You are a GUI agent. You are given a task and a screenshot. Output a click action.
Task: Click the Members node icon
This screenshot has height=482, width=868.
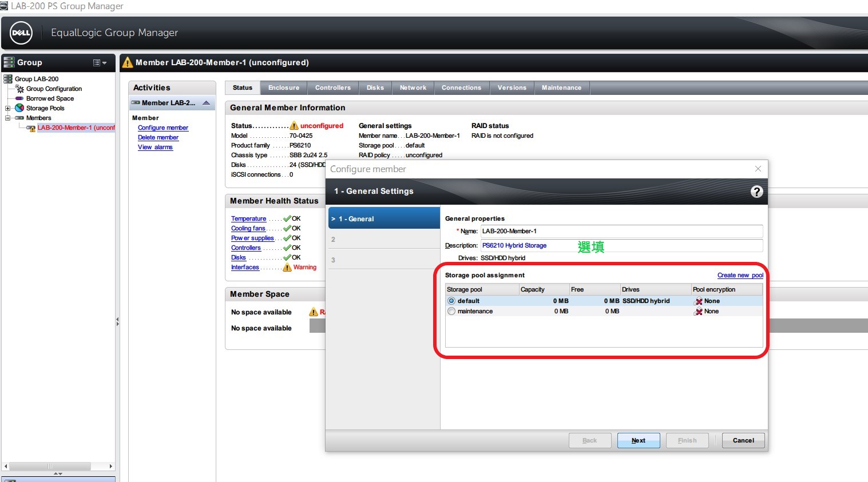pyautogui.click(x=19, y=118)
